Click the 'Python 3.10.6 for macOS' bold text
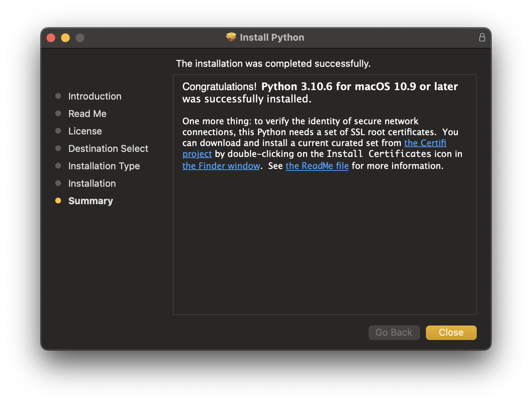Image resolution: width=532 pixels, height=404 pixels. pos(326,86)
